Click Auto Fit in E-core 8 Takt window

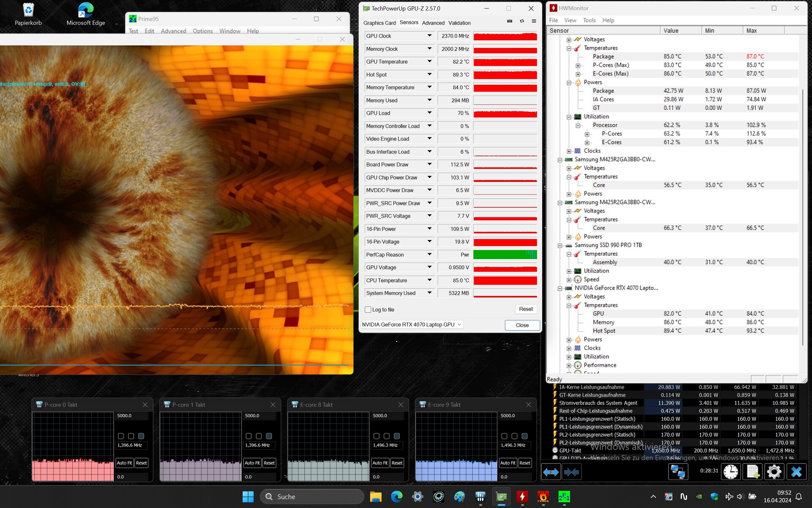[x=380, y=463]
